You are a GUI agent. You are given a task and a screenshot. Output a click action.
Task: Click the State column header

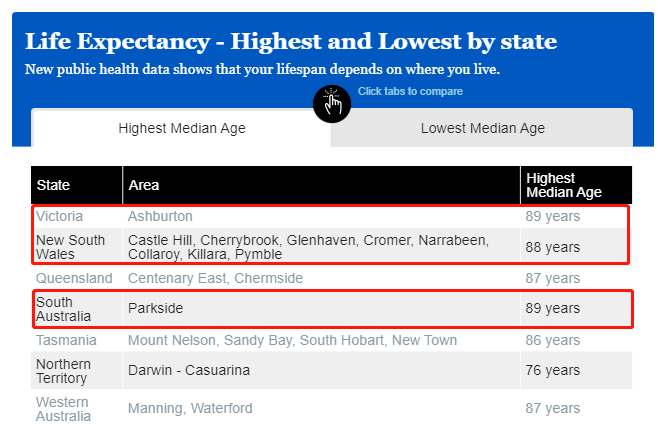point(77,185)
